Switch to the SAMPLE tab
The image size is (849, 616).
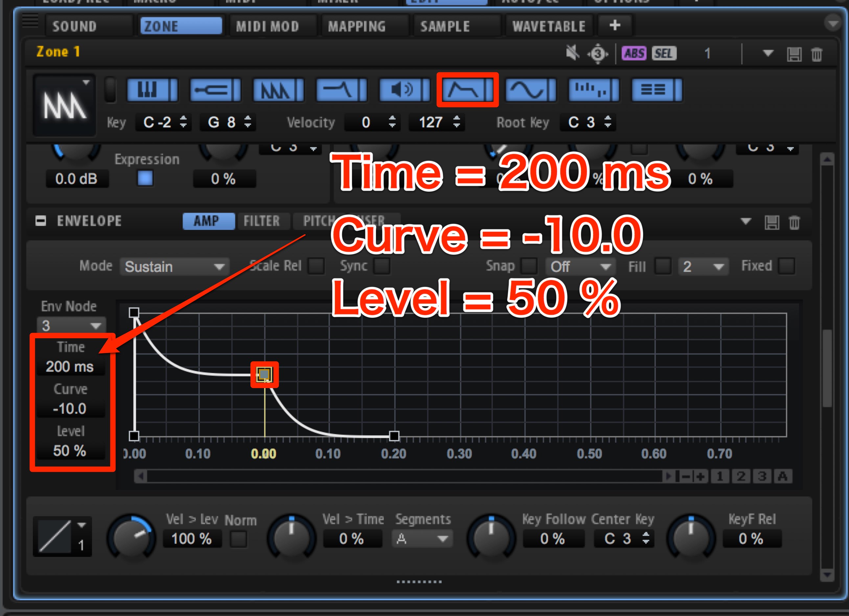point(457,26)
